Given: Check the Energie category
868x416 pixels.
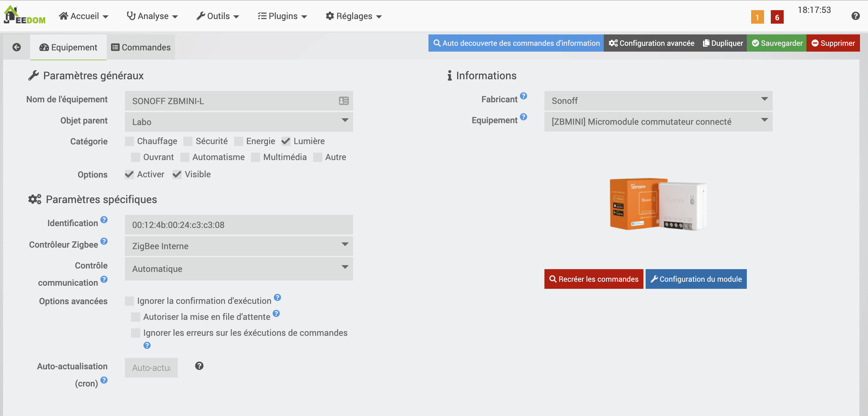Looking at the screenshot, I should (x=239, y=141).
